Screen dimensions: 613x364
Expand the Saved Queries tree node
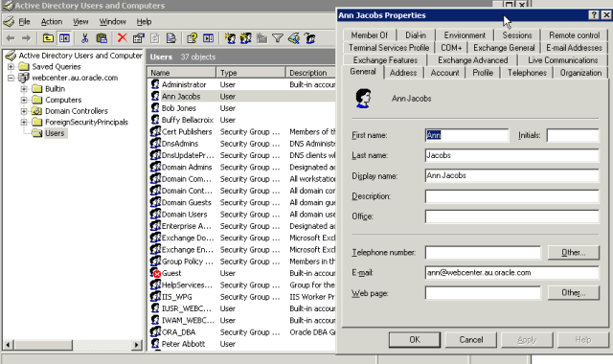(x=11, y=66)
